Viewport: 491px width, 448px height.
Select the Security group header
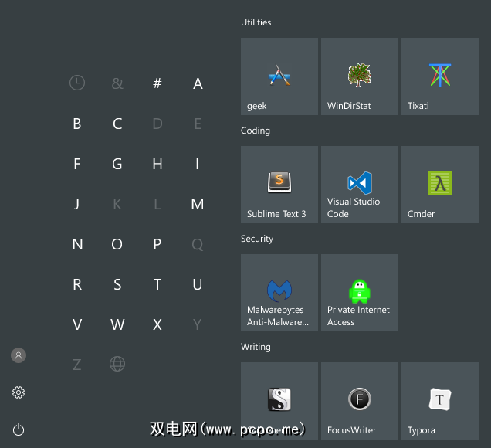click(x=257, y=239)
